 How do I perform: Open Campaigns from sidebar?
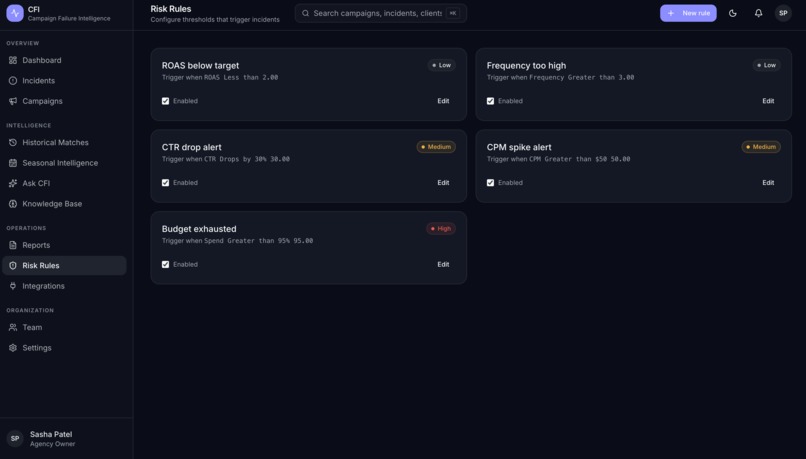coord(64,101)
